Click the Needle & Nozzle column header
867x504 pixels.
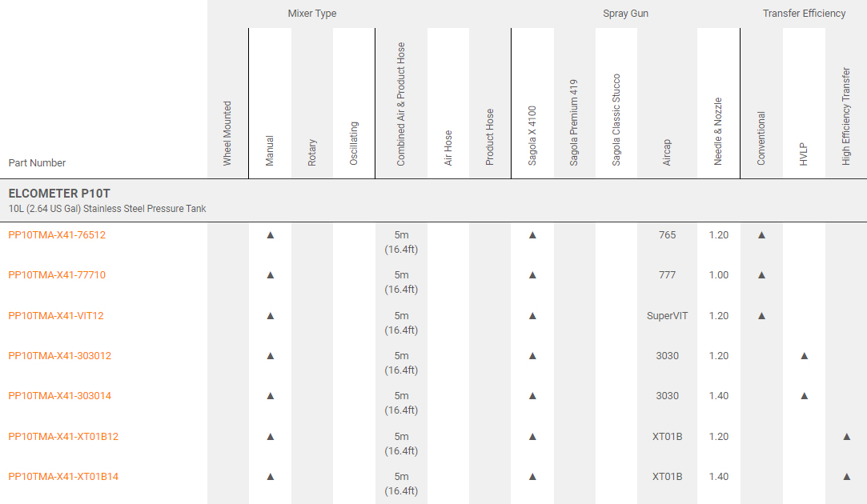pyautogui.click(x=718, y=131)
